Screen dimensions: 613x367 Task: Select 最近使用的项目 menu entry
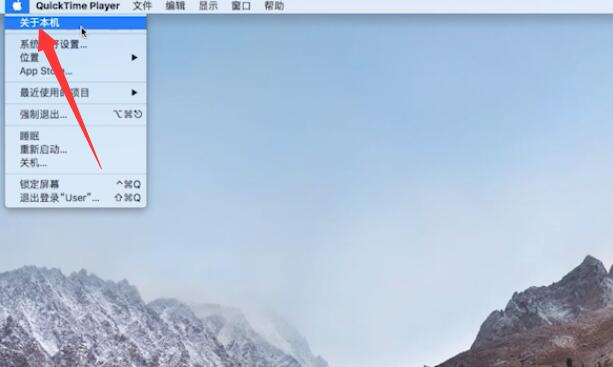76,93
